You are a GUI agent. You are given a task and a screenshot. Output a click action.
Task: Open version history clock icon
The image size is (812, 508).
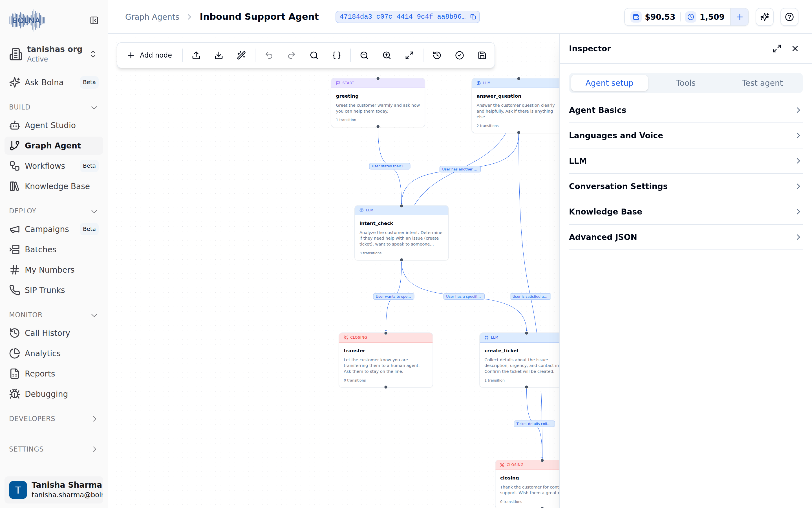pos(437,55)
